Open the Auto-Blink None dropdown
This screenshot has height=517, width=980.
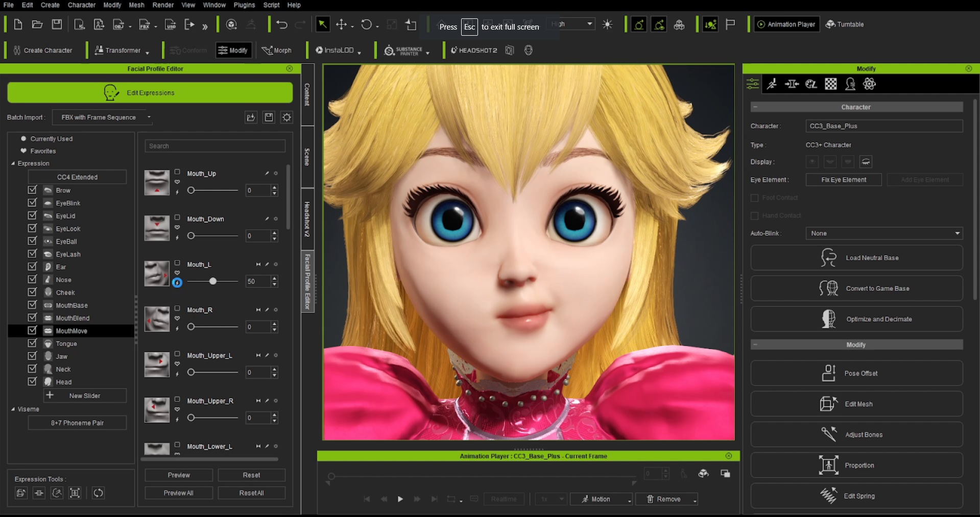(884, 233)
